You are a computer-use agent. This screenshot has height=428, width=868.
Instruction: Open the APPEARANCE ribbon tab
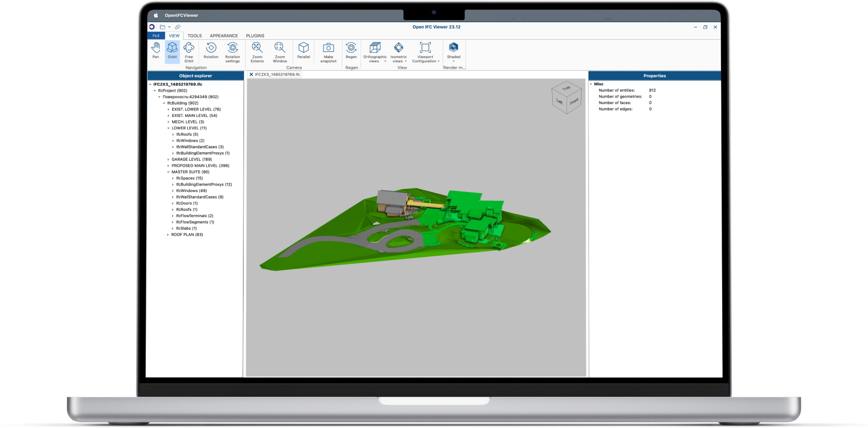pos(224,36)
